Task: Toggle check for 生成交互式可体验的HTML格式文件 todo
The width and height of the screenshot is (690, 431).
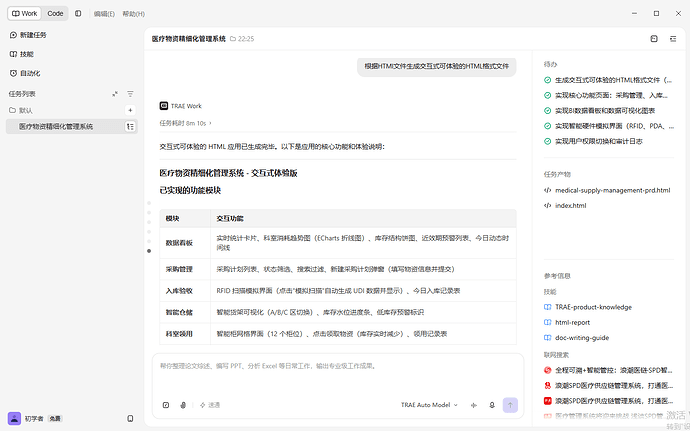Action: (x=547, y=80)
